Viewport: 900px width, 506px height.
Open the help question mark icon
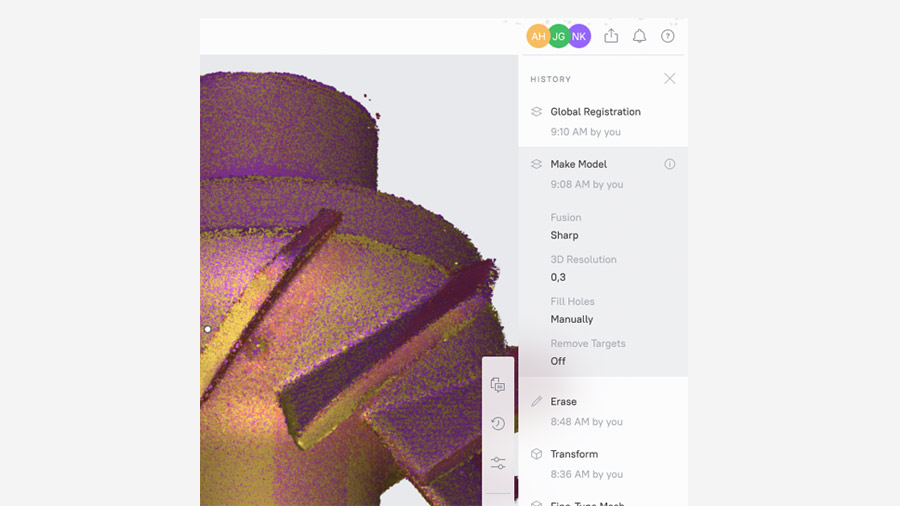668,36
